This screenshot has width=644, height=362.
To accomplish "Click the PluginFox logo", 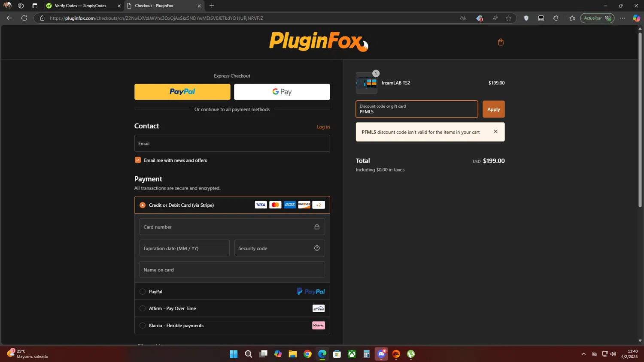I will pos(319,42).
